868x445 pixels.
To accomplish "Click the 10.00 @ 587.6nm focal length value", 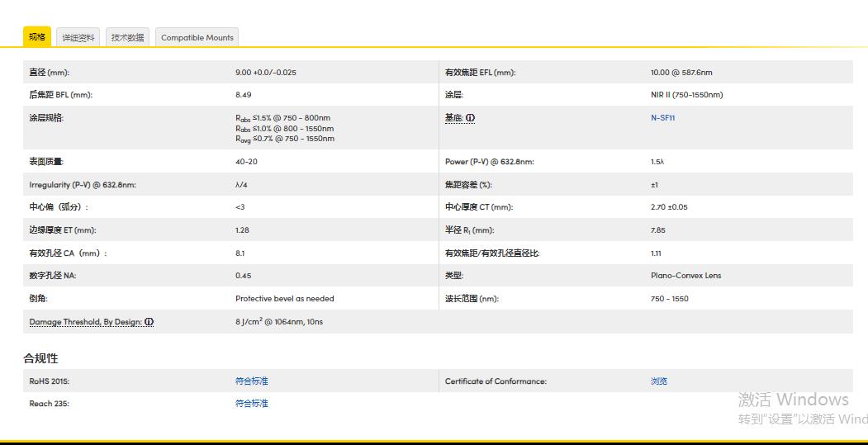I will coord(681,73).
